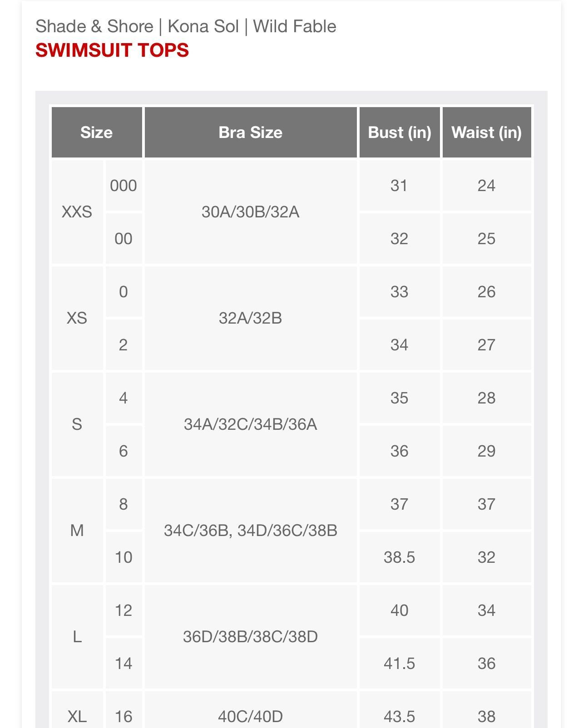
Task: Click the Waist (in) column header
Action: 487,133
